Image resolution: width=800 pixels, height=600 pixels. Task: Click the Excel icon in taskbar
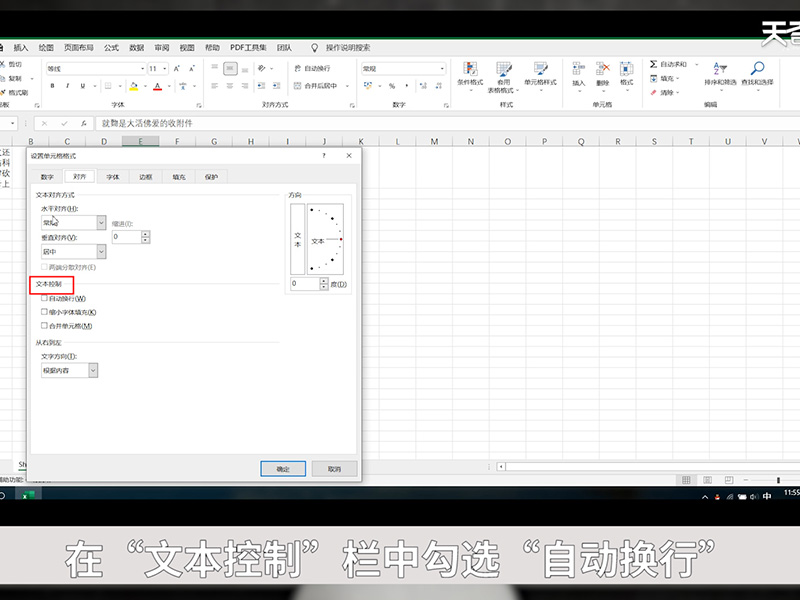[28, 495]
